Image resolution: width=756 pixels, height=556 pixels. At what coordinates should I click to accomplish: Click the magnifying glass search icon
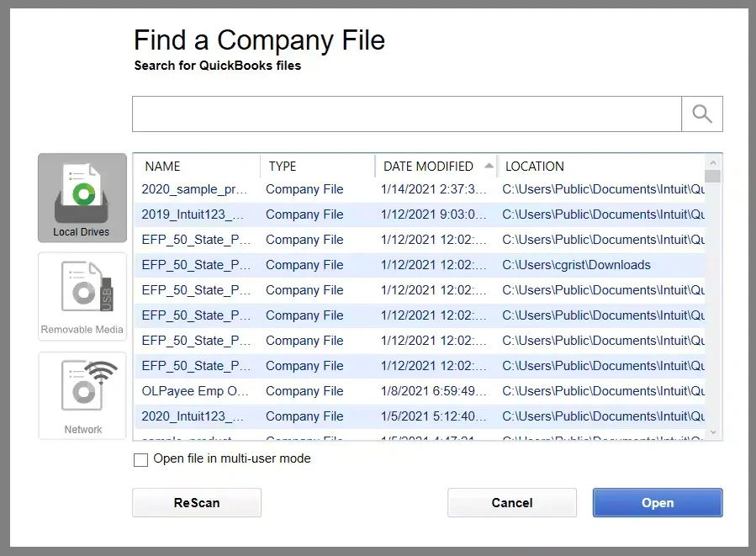tap(701, 113)
